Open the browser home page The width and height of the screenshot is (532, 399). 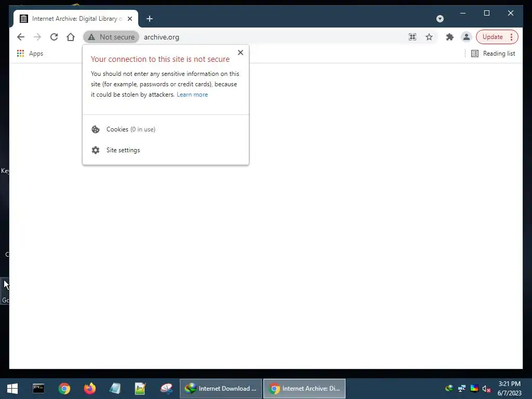click(x=71, y=37)
